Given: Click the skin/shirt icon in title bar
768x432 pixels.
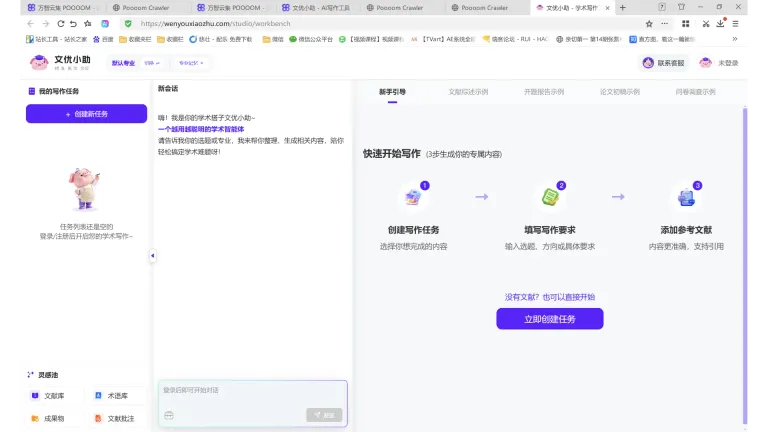Looking at the screenshot, I should [681, 7].
